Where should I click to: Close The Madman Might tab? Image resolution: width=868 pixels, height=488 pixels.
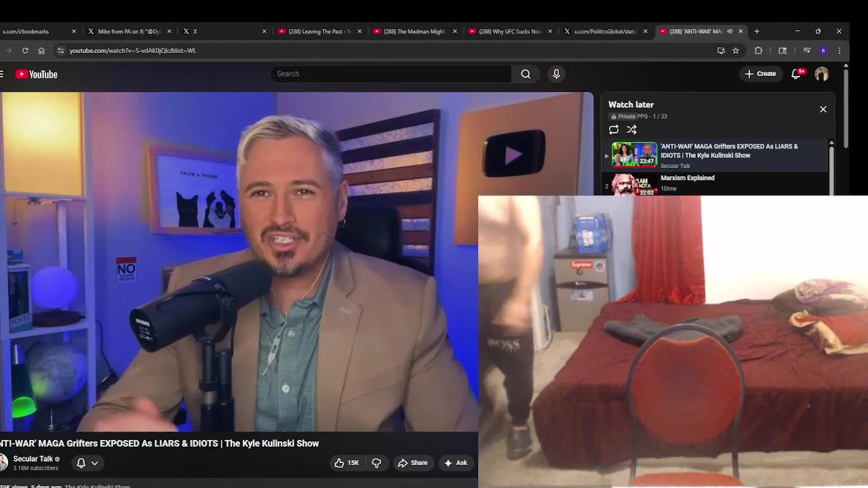(x=455, y=31)
